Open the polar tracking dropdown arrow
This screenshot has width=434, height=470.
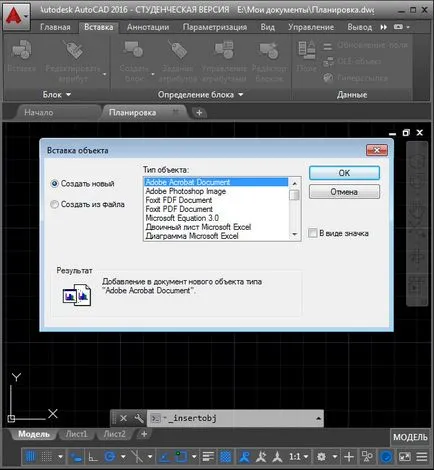123,457
